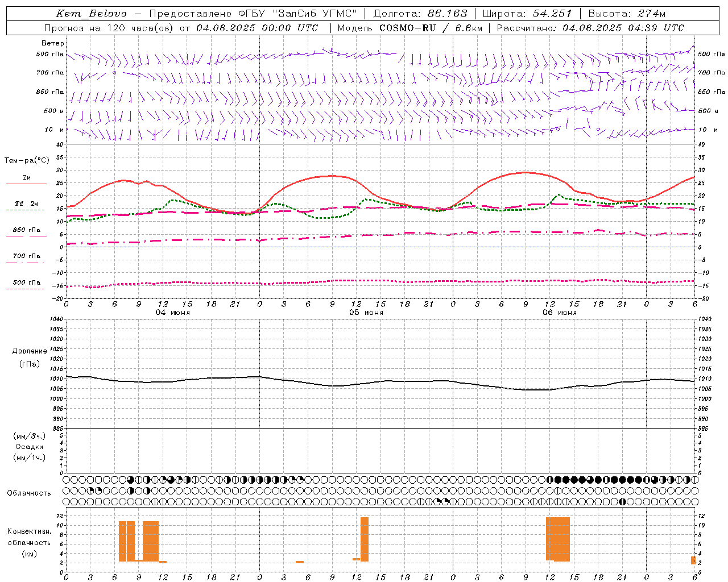Click the Облачность cloudiness label
The image size is (728, 582).
pos(29,493)
